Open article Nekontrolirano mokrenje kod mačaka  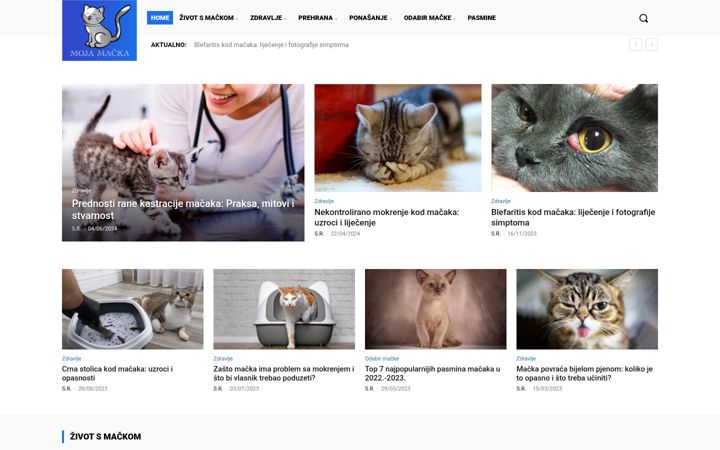(x=387, y=217)
